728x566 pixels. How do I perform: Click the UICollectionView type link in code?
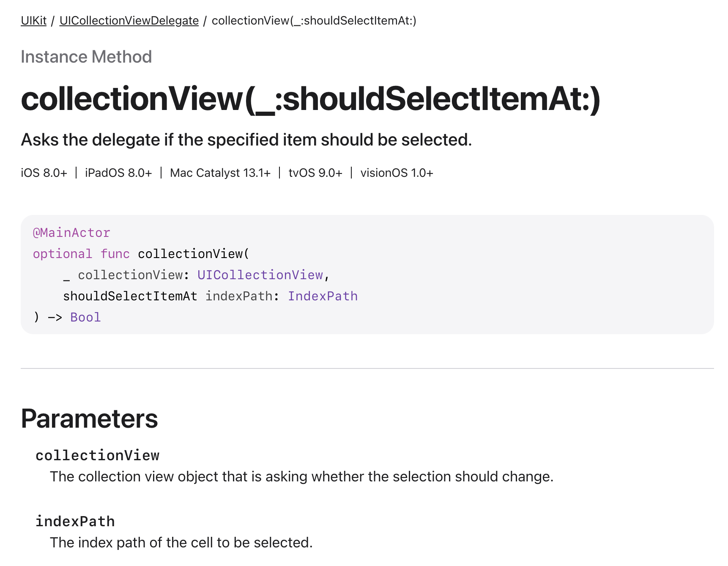coord(260,275)
